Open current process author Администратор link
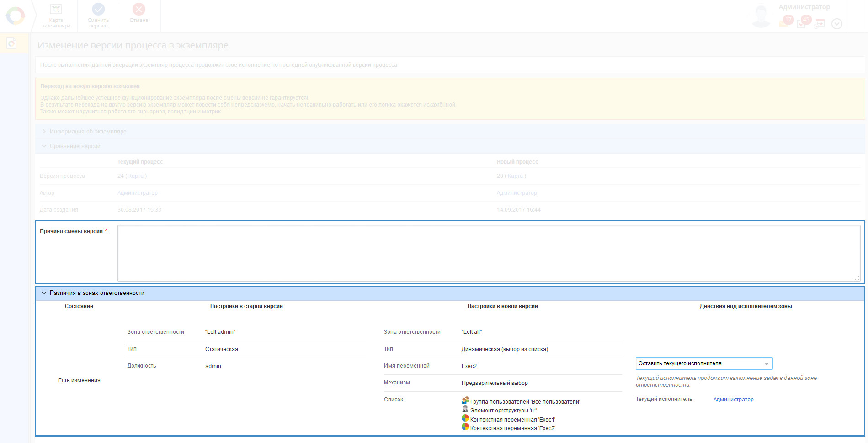 pos(137,193)
